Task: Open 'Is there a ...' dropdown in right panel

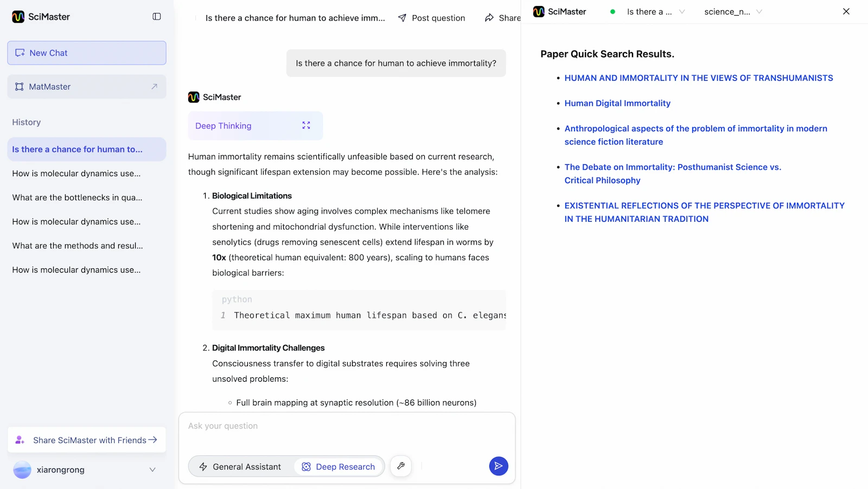Action: [656, 12]
